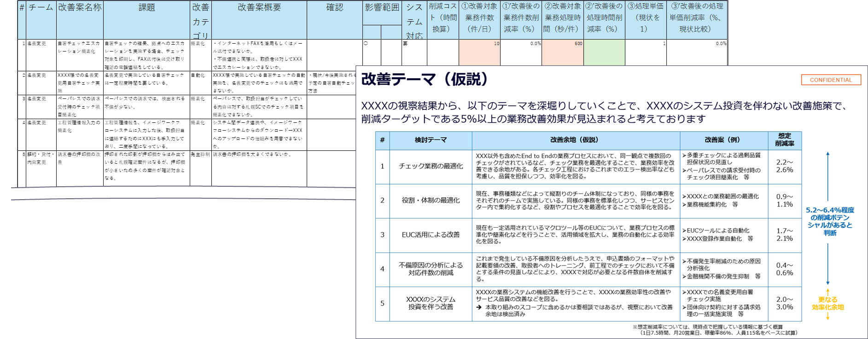
Task: Click the 0.0% cell under 処理単価削減率
Action: pos(697,52)
